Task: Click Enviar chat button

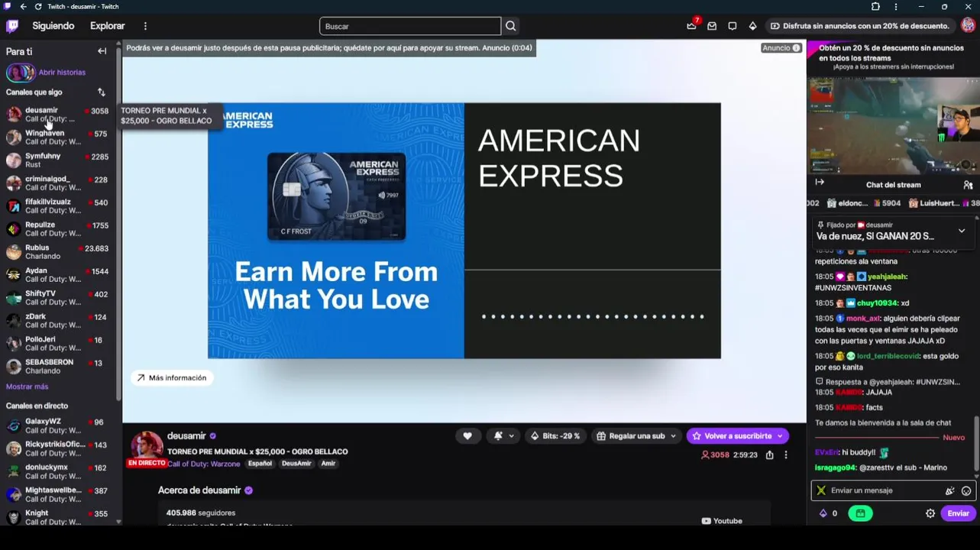Action: click(958, 513)
